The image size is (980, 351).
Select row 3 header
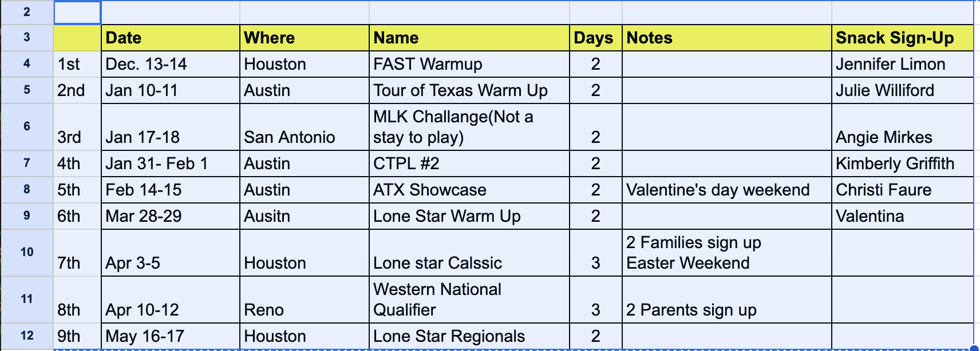point(27,38)
